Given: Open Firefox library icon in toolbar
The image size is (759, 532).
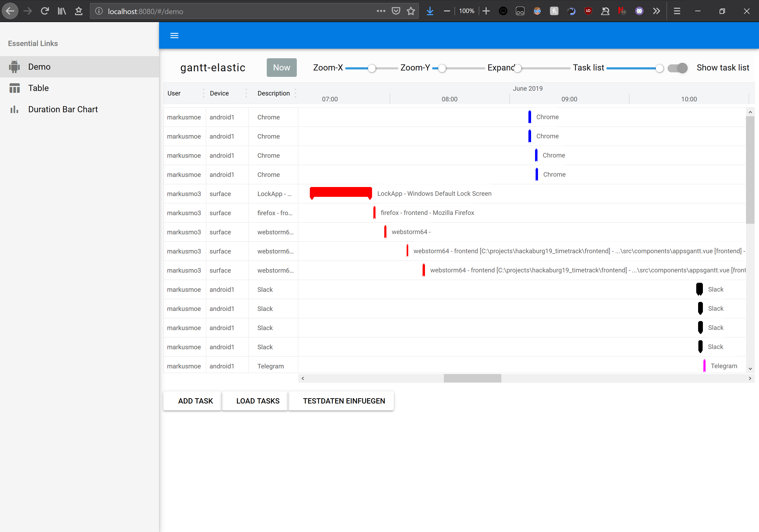Looking at the screenshot, I should 62,11.
